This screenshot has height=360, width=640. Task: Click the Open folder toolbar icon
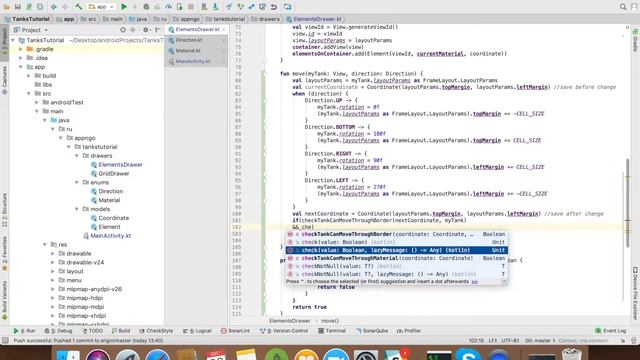tap(7, 7)
